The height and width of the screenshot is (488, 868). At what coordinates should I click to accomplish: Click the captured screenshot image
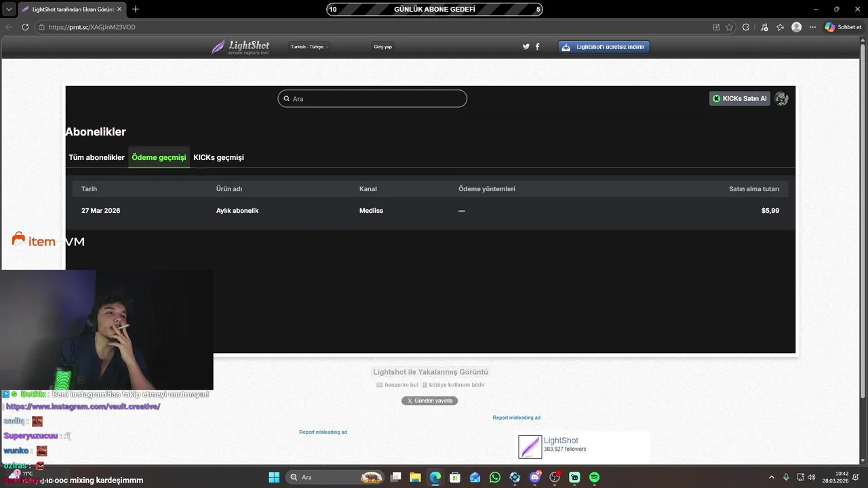click(430, 219)
